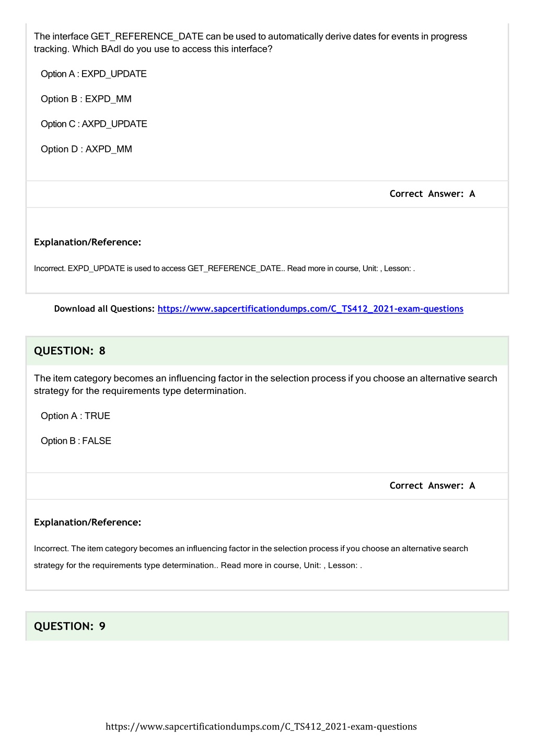Click the Explanation/Reference heading in Question 8
Viewport: 535px width, 756px height.
click(87, 522)
